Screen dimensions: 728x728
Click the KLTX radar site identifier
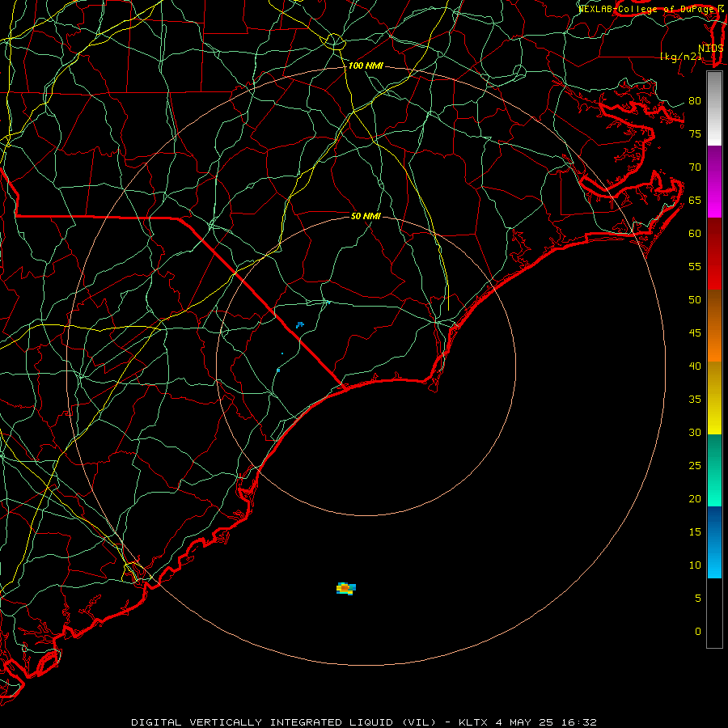tap(473, 722)
